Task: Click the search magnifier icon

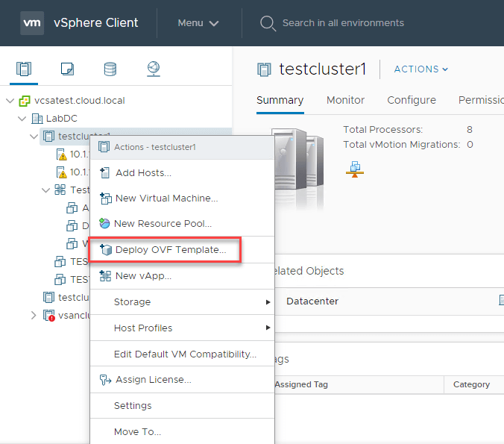Action: (x=268, y=23)
